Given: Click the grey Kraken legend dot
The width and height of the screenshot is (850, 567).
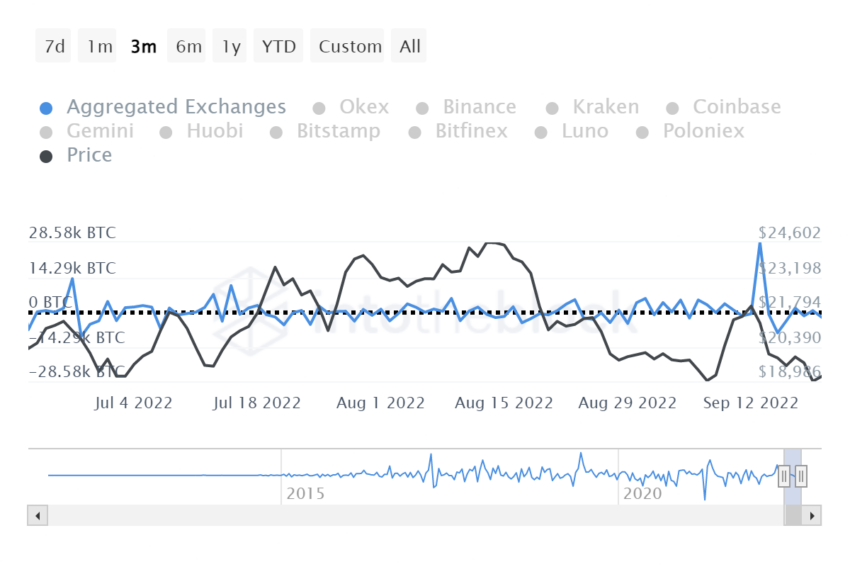Looking at the screenshot, I should (x=552, y=108).
